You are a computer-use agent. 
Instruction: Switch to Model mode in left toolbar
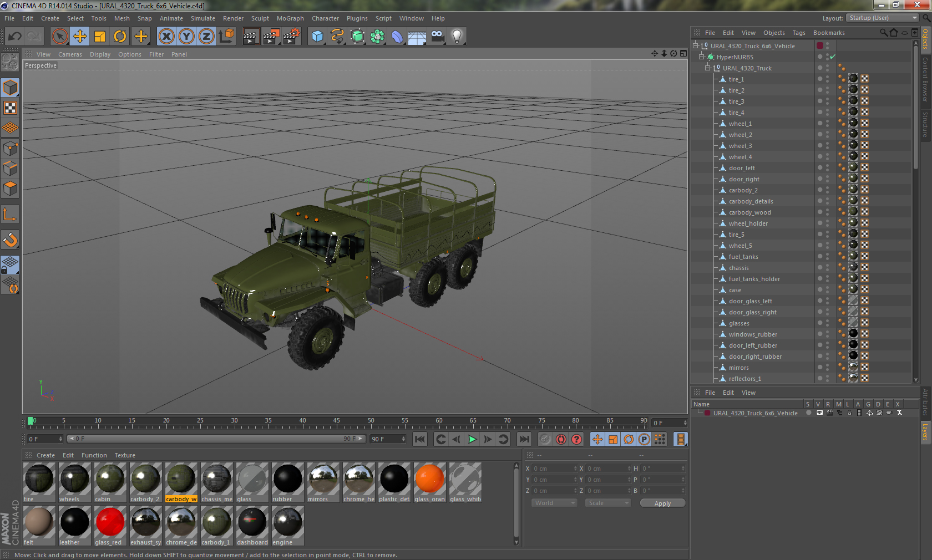(10, 88)
